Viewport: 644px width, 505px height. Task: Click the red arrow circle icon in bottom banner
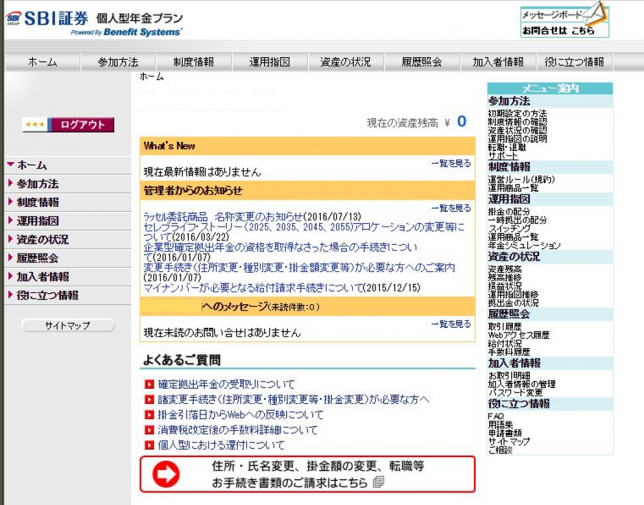pyautogui.click(x=166, y=474)
